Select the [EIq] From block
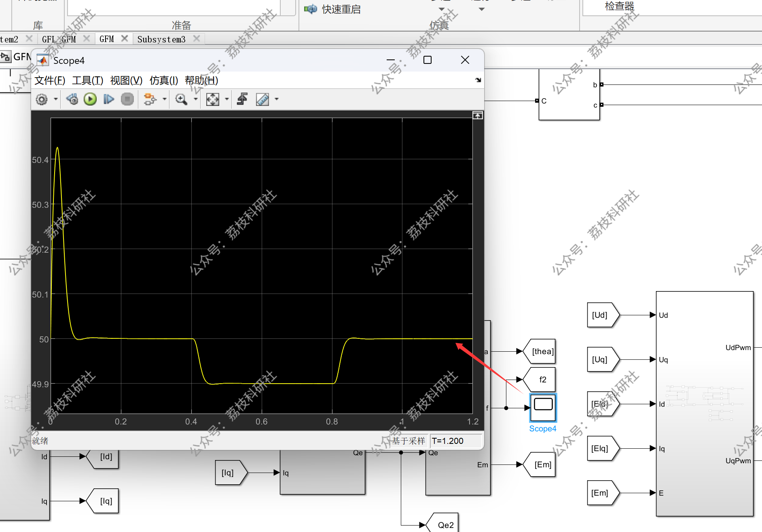Image resolution: width=762 pixels, height=532 pixels. tap(603, 448)
